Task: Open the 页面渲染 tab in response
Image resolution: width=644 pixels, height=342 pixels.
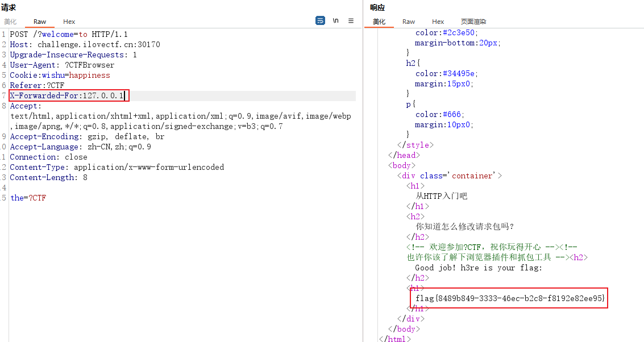Action: click(473, 22)
